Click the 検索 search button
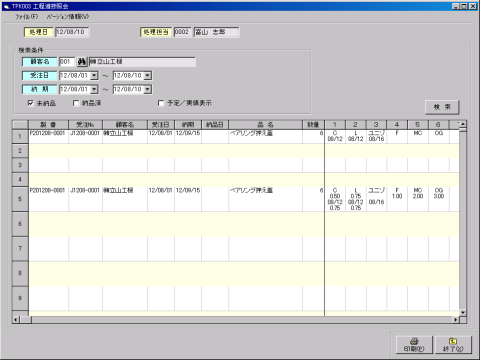480x360 pixels. [442, 107]
